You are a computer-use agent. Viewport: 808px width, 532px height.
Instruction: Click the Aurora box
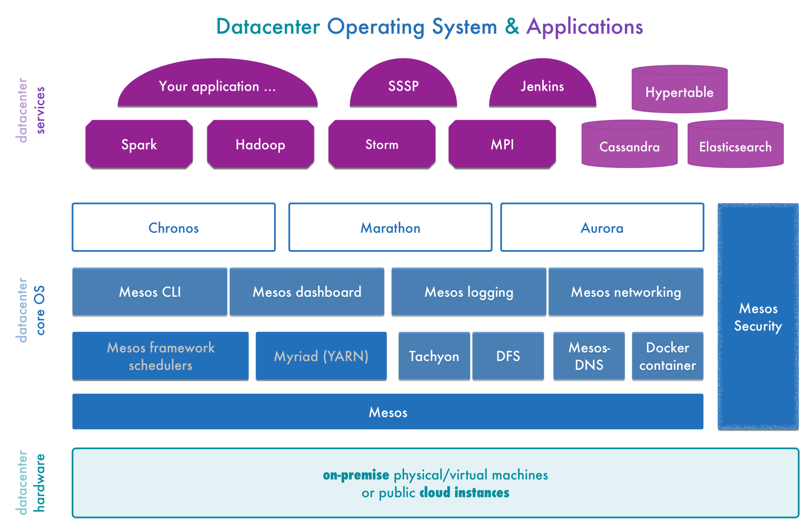pos(602,227)
